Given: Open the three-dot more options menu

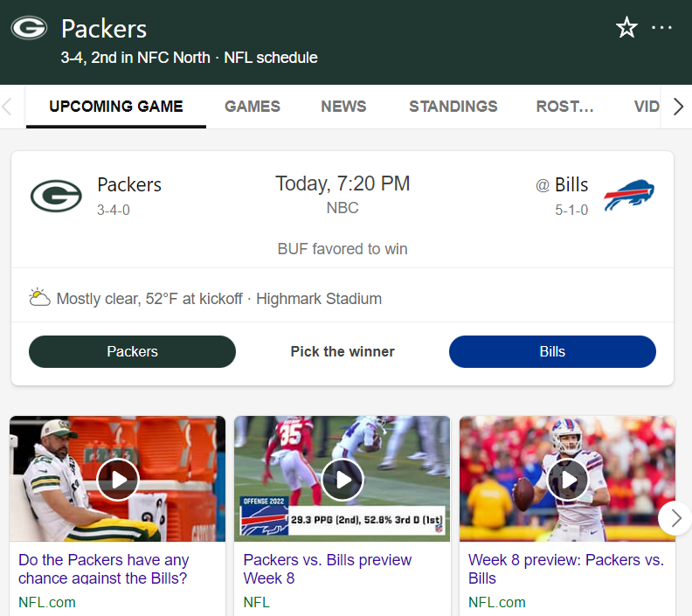Looking at the screenshot, I should [661, 27].
